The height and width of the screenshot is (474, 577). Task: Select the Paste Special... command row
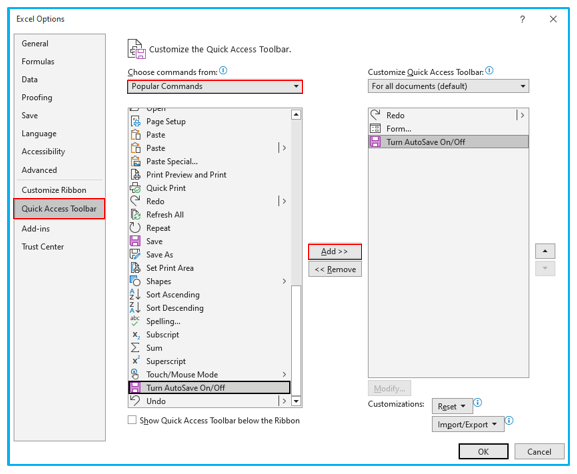[209, 161]
